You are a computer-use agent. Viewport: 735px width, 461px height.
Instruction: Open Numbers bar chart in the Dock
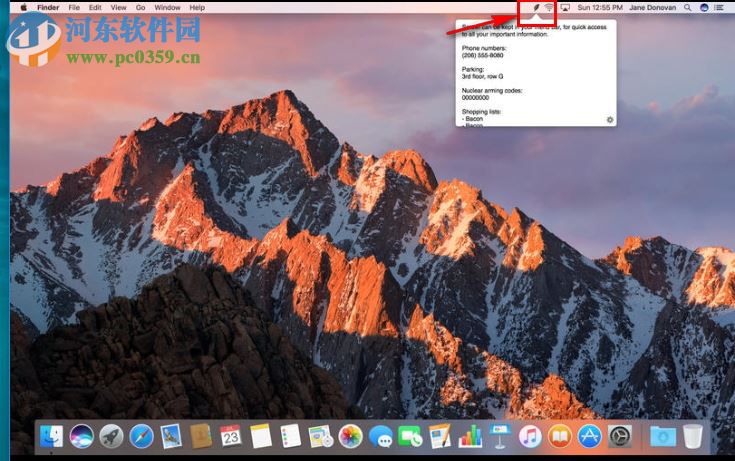[x=470, y=436]
